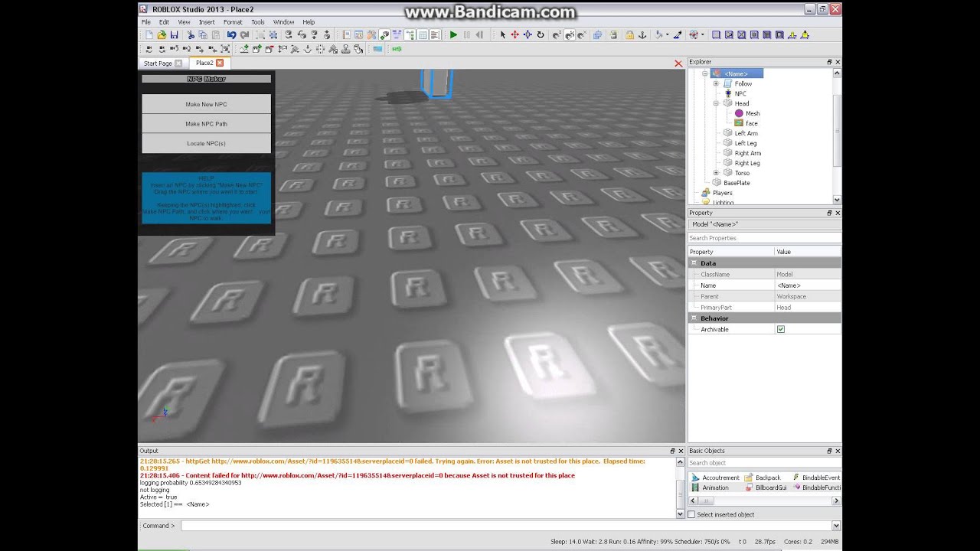Undo the last action
Image resolution: width=980 pixels, height=551 pixels.
(x=231, y=35)
